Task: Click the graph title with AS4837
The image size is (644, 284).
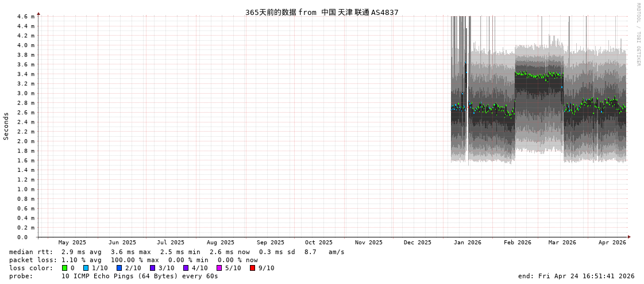Action: (322, 12)
